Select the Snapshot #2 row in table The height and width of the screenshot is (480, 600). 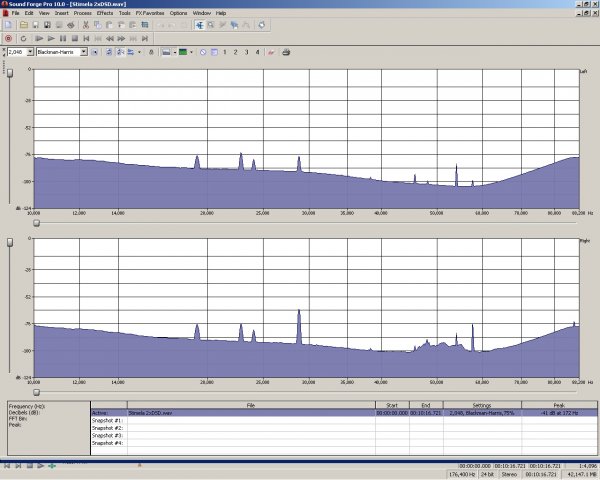[x=107, y=428]
